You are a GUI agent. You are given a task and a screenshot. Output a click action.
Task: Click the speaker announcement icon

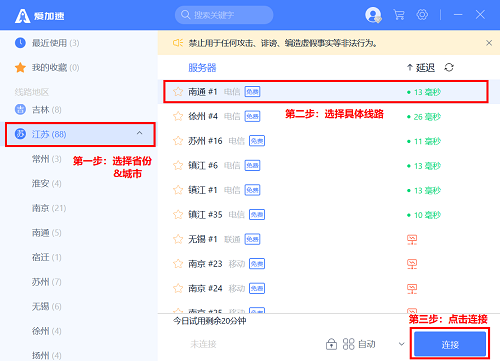178,43
